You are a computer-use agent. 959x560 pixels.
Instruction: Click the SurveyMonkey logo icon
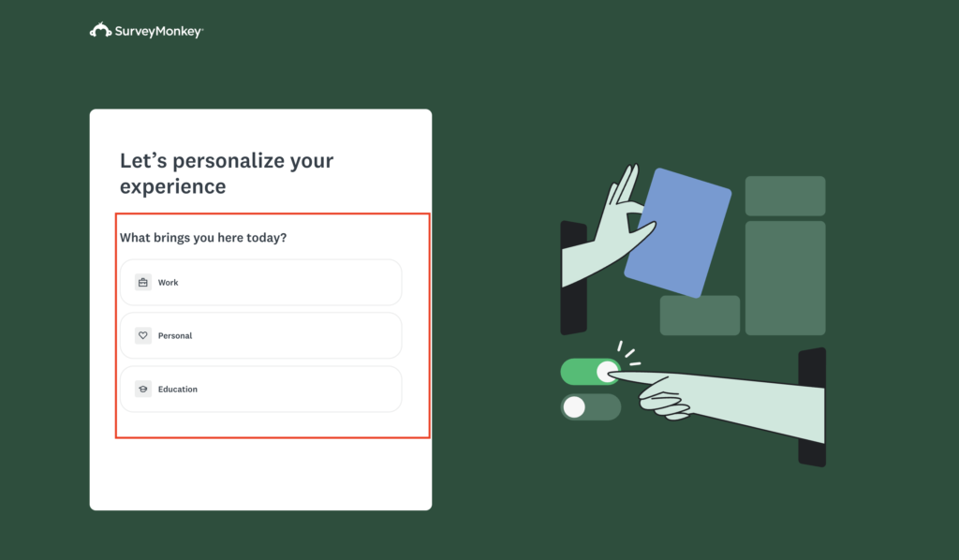100,30
